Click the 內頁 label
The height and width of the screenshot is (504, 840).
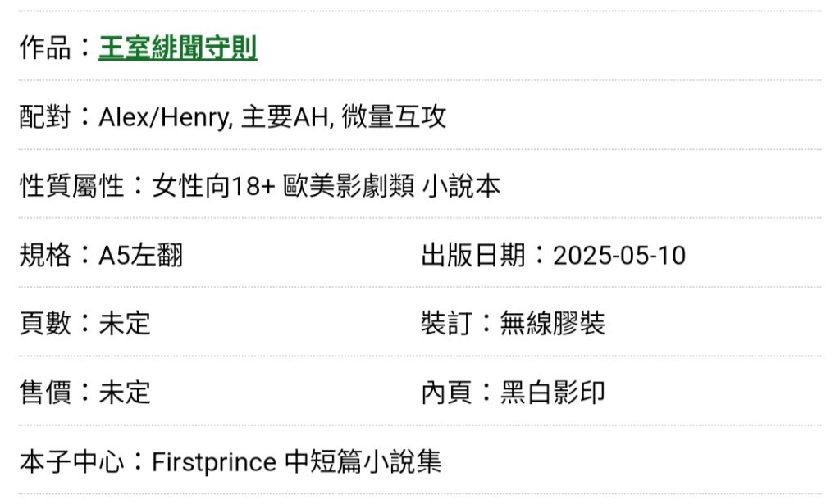(447, 393)
